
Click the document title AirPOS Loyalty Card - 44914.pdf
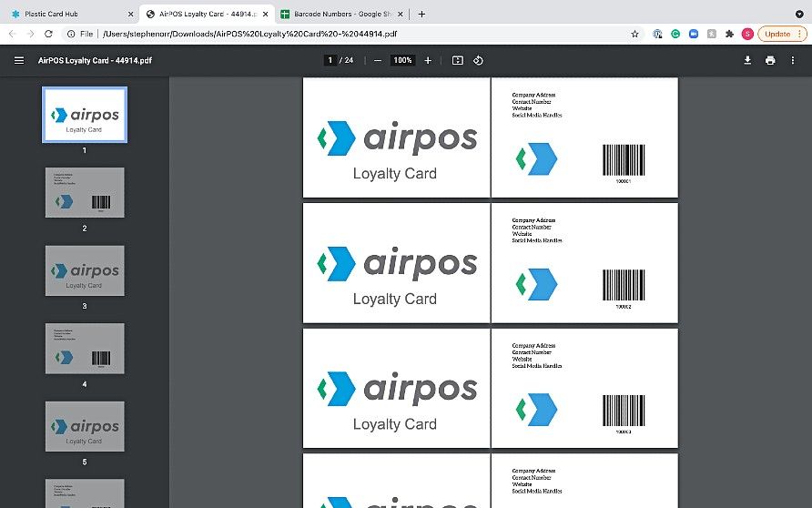pos(95,61)
